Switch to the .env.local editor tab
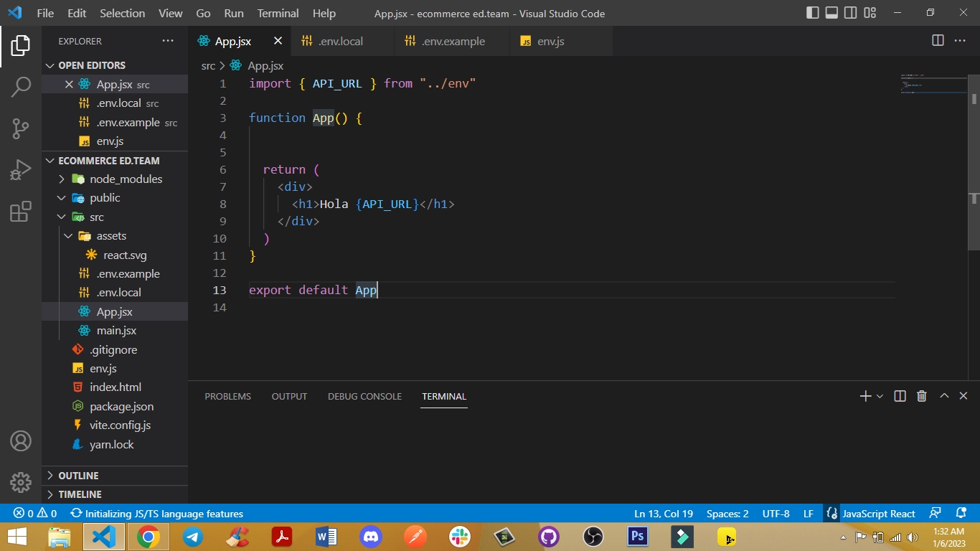This screenshot has height=551, width=980. click(341, 42)
